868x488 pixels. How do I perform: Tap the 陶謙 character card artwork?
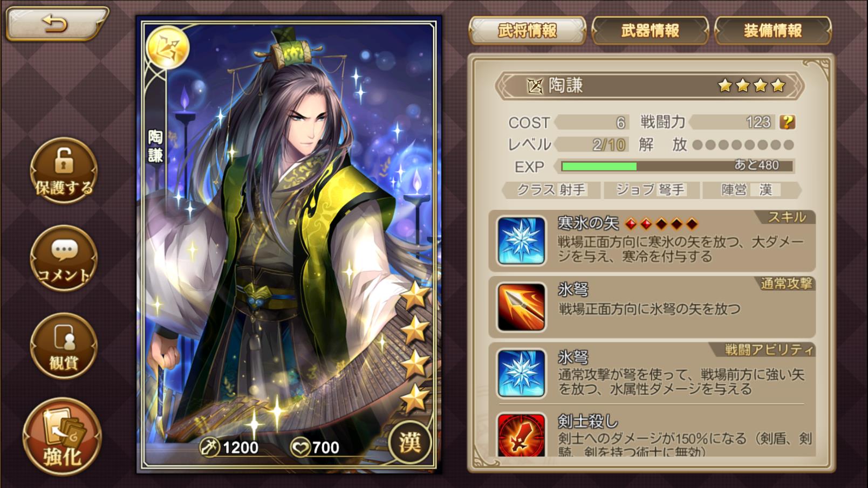point(289,244)
